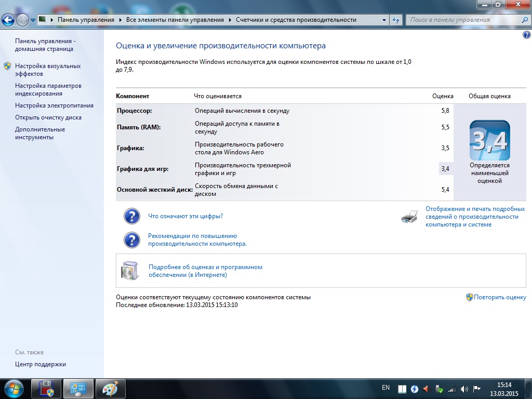Select Счетчики и средства производительности breadcrumb
The width and height of the screenshot is (532, 399).
tap(296, 20)
